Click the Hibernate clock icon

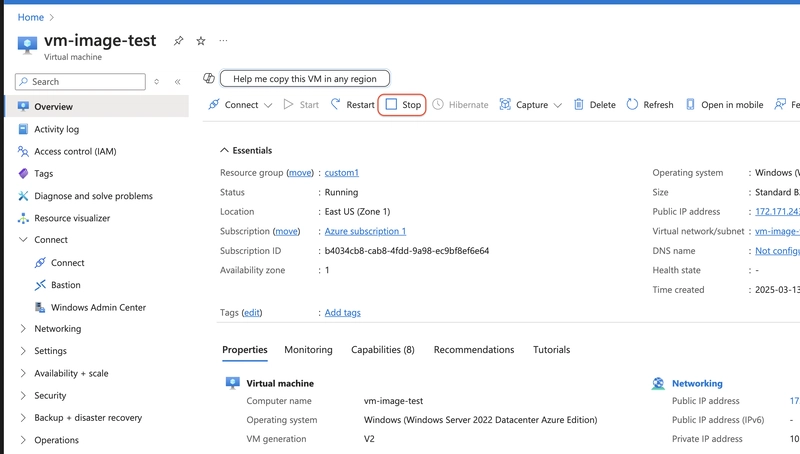point(438,105)
